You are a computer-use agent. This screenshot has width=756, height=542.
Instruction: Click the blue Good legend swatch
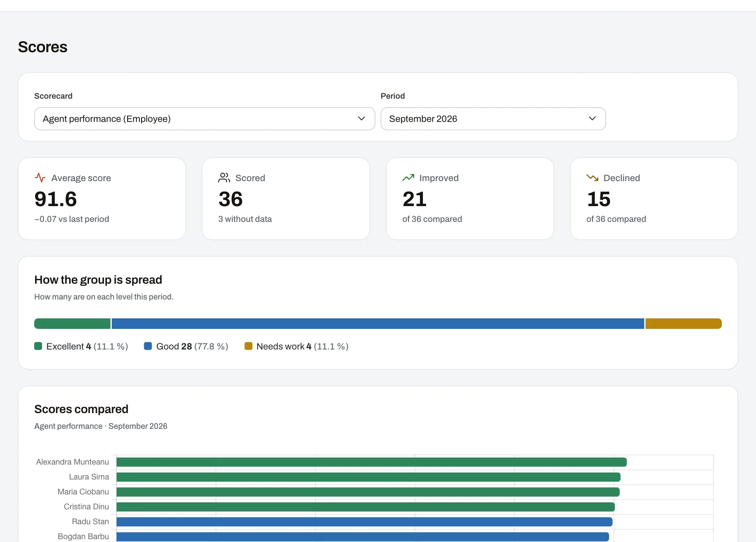click(x=148, y=346)
